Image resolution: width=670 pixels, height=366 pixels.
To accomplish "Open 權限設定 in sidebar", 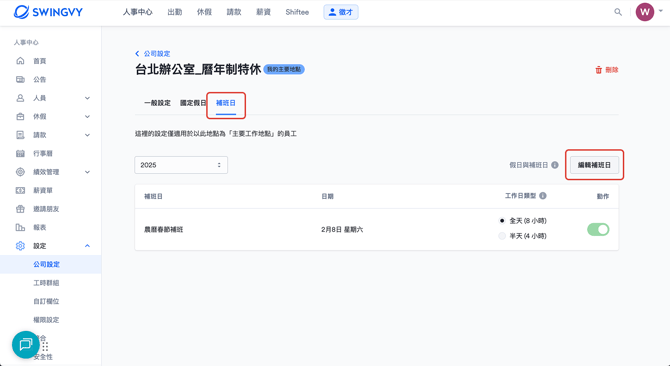I will pyautogui.click(x=46, y=319).
